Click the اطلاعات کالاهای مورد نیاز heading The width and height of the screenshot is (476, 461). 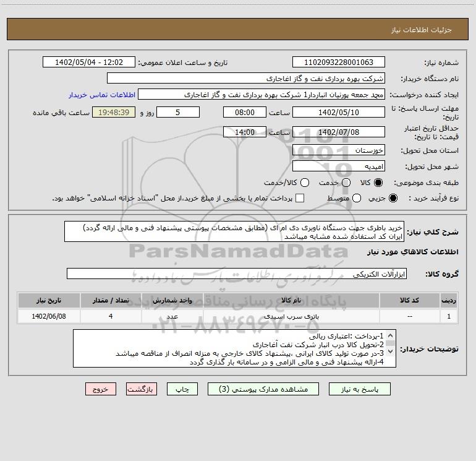(413, 252)
